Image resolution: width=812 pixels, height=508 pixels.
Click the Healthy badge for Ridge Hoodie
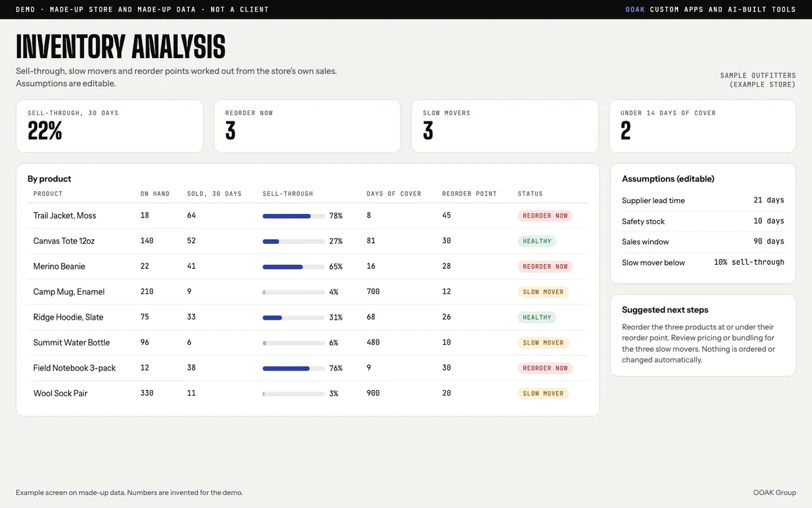(537, 318)
